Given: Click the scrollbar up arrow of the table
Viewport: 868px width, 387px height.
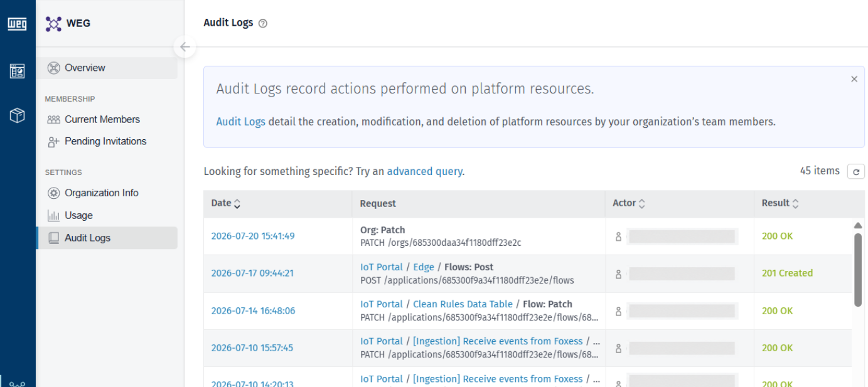Looking at the screenshot, I should pos(858,225).
